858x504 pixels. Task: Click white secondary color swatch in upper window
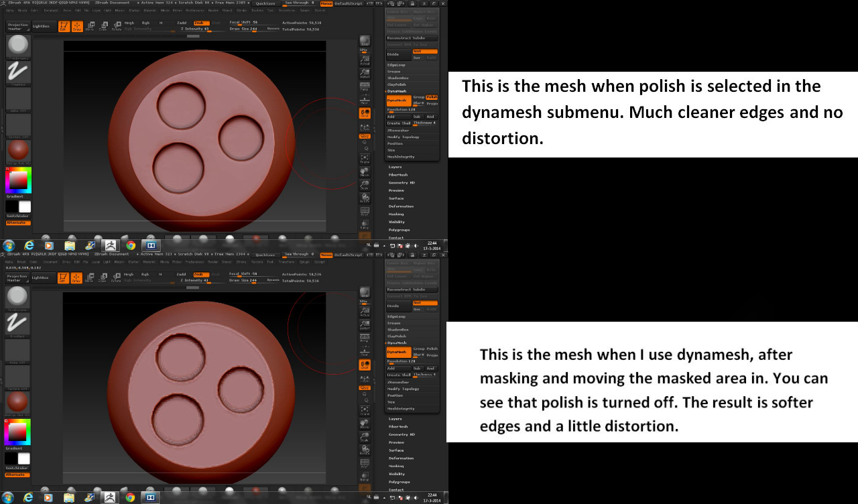(x=25, y=207)
